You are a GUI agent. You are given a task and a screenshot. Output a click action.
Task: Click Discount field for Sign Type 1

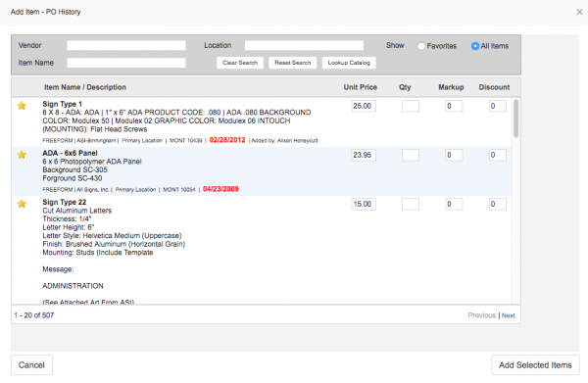point(498,106)
